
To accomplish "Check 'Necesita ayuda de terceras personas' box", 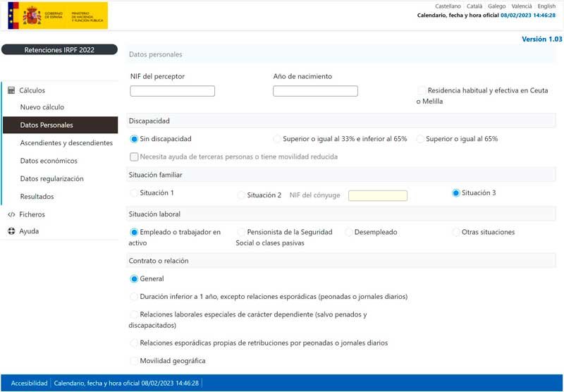I will (135, 157).
